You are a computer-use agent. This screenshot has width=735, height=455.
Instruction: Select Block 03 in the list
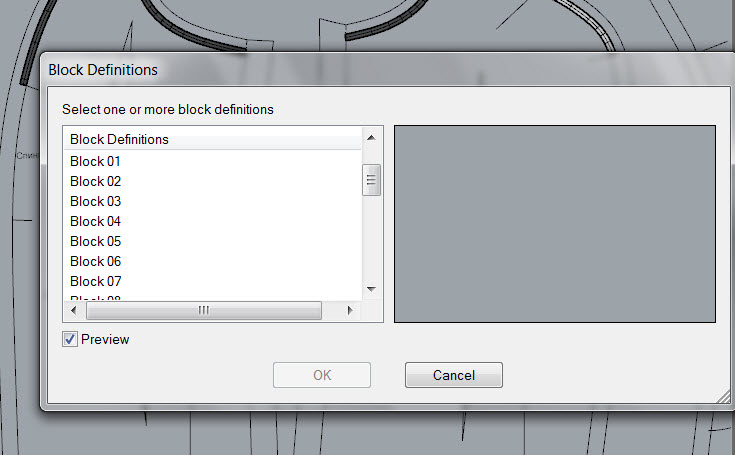95,201
